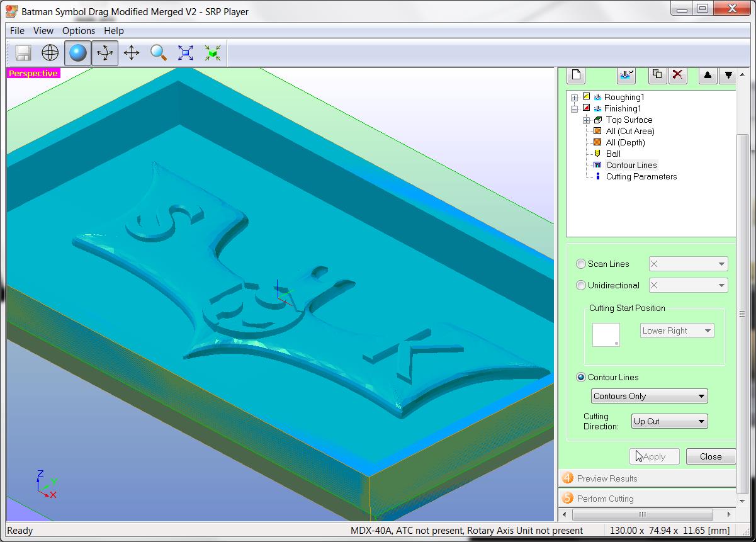Open the Options menu
This screenshot has height=542, width=756.
point(79,30)
